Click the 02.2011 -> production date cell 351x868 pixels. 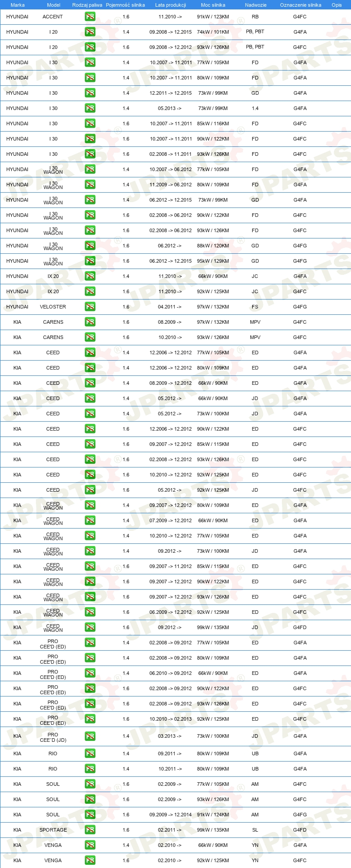click(170, 830)
